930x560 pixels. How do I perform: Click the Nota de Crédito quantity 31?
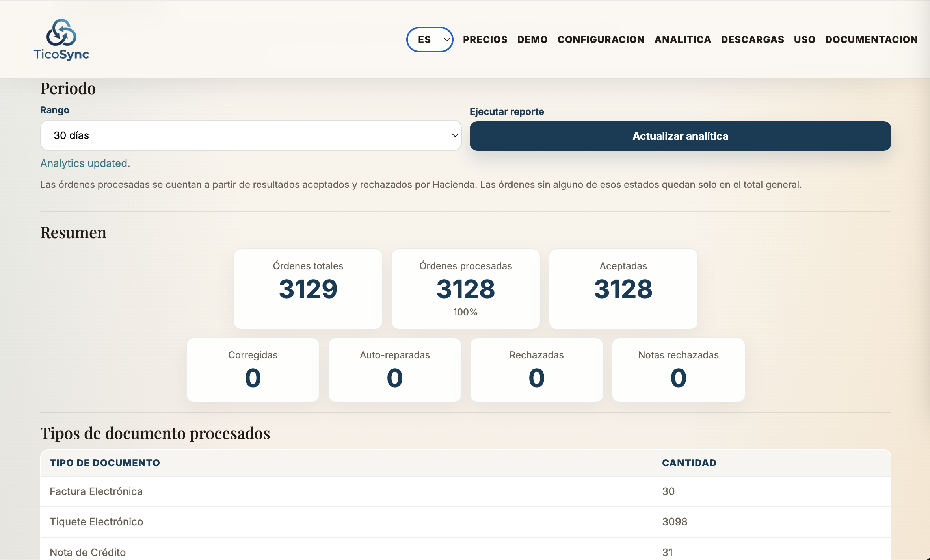pos(668,552)
